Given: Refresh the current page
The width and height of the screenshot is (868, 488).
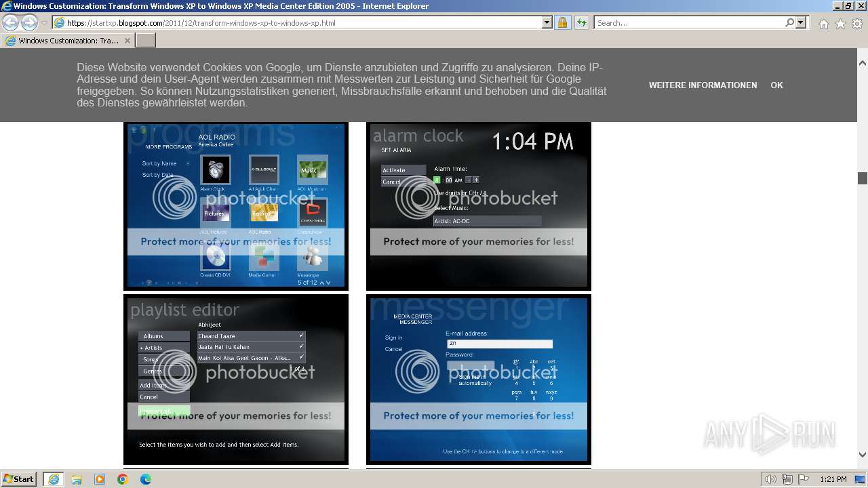Looking at the screenshot, I should [581, 23].
